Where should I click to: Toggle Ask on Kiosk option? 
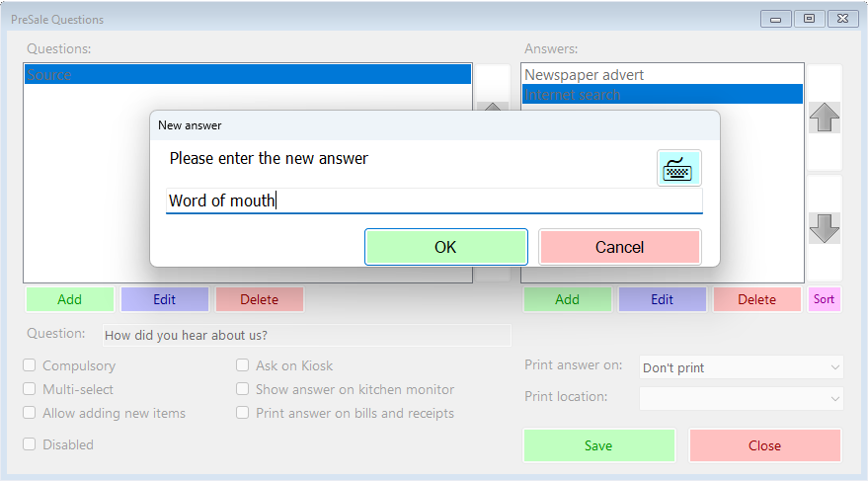pos(243,365)
